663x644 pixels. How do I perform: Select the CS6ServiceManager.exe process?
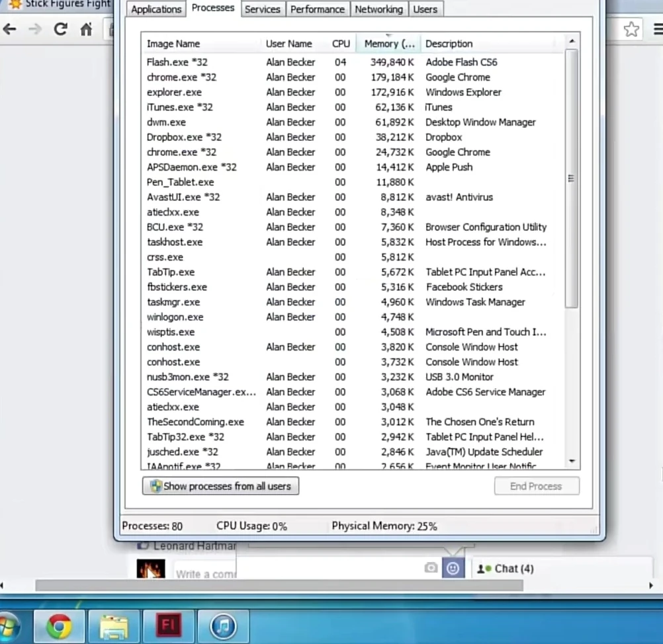353,392
